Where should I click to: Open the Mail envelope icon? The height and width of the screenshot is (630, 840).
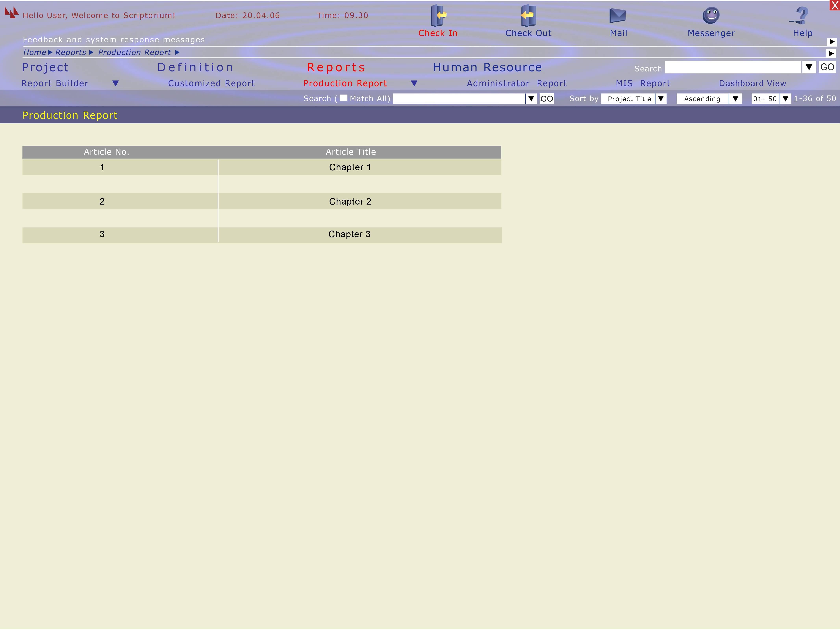click(618, 16)
